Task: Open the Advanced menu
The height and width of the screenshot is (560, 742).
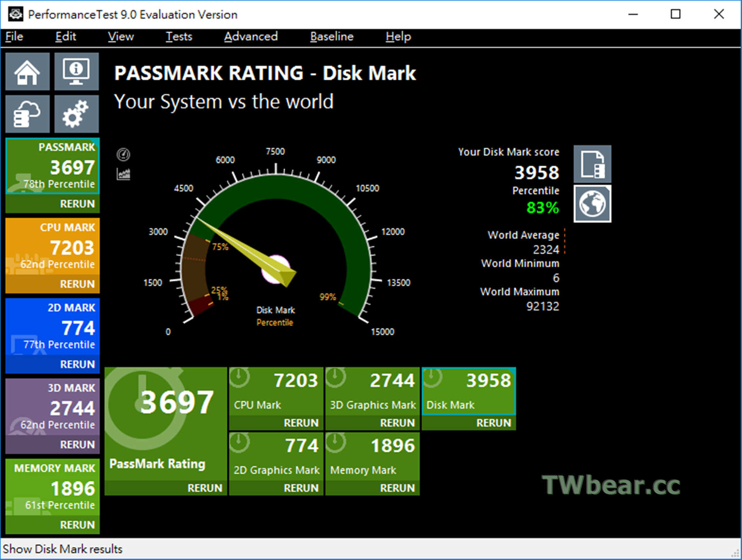Action: tap(250, 37)
